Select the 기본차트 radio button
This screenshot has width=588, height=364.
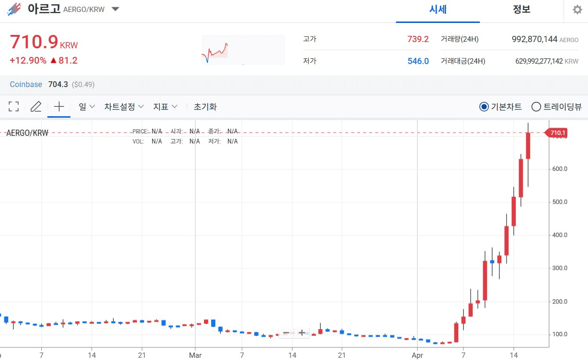(x=484, y=107)
